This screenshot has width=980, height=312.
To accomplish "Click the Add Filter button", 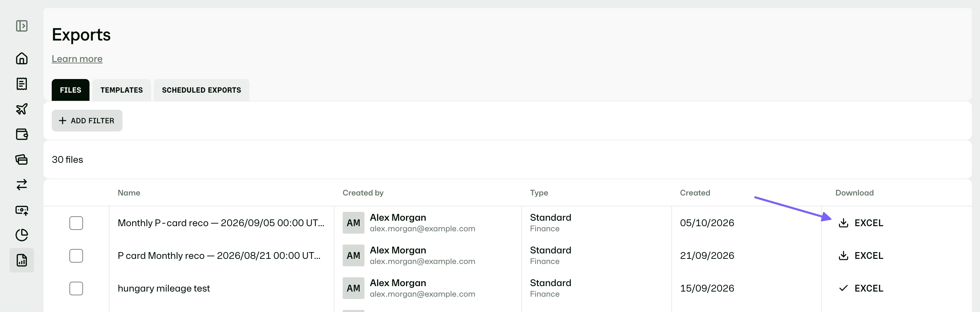I will click(87, 121).
